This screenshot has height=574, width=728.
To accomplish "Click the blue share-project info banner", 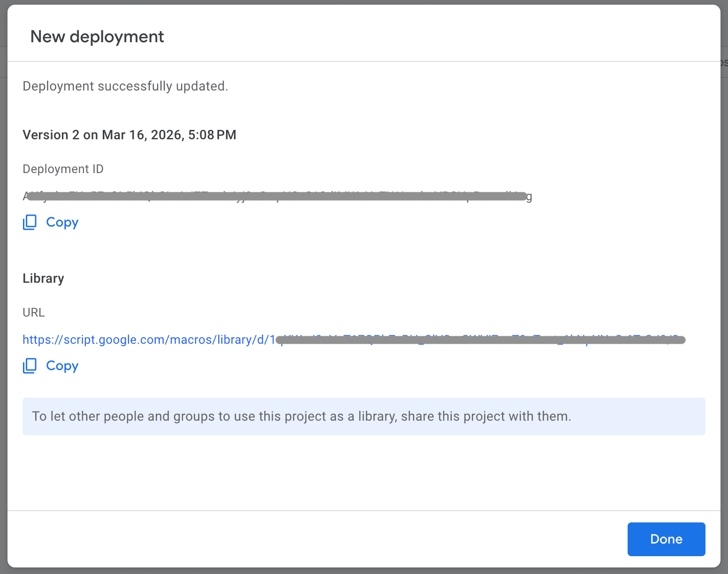I will (x=364, y=416).
